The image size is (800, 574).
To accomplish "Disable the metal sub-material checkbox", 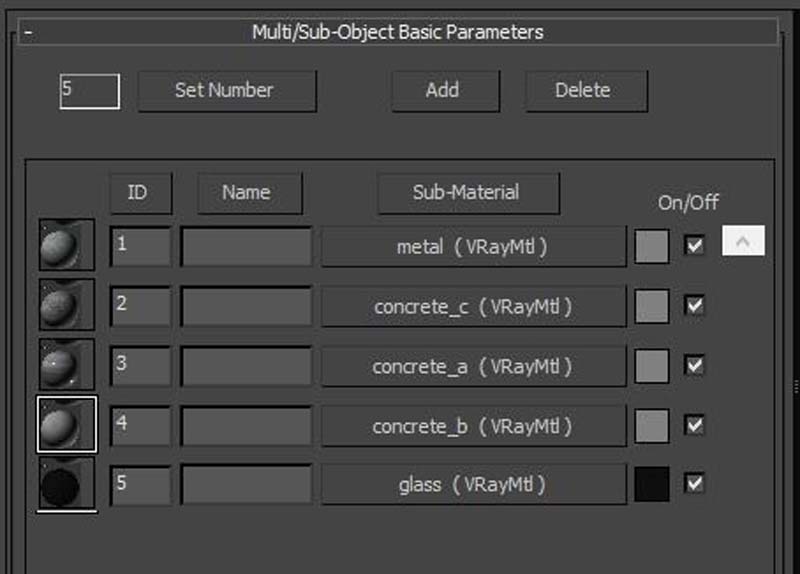I will point(694,245).
